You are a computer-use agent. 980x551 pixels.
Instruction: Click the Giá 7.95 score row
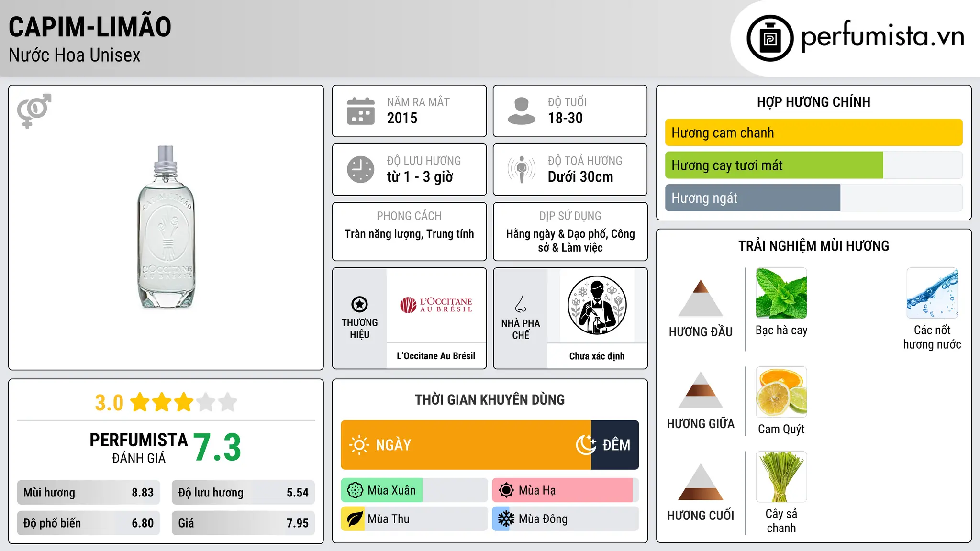243,523
